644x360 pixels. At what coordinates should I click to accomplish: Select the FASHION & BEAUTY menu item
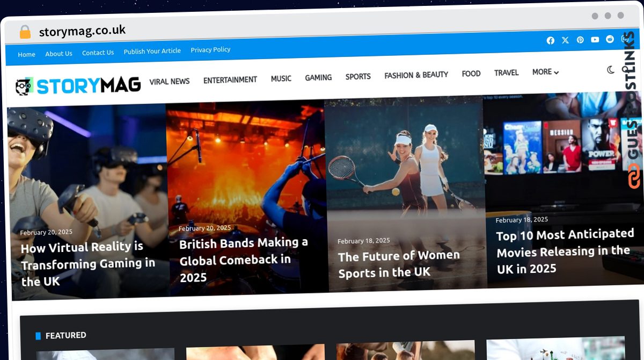[416, 75]
